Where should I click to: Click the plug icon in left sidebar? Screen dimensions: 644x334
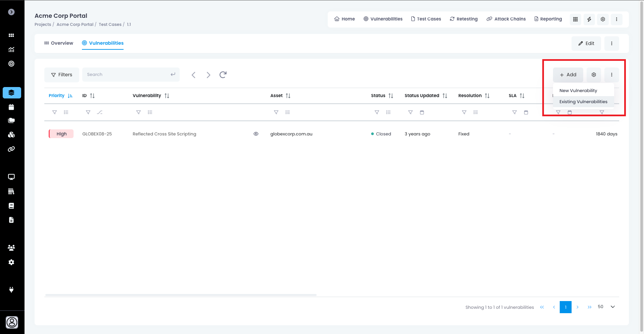[11, 290]
